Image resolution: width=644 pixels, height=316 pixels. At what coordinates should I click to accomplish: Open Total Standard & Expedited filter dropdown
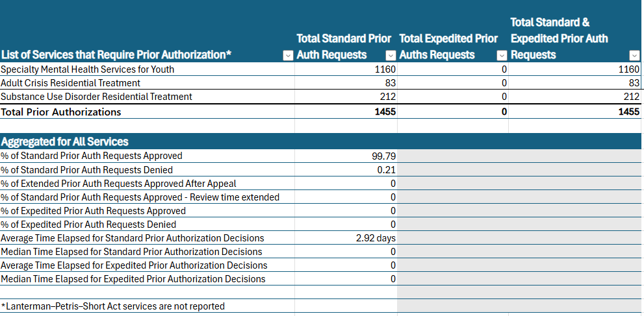[x=634, y=56]
